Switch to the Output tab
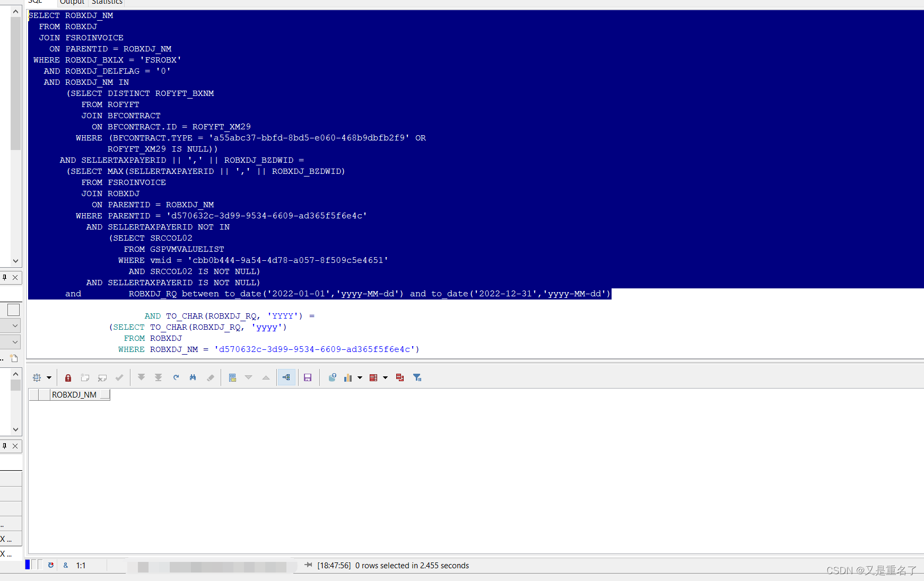This screenshot has width=924, height=581. [x=72, y=3]
